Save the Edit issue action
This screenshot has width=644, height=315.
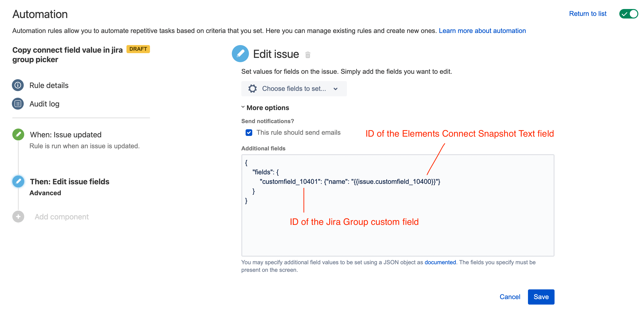[x=541, y=297]
